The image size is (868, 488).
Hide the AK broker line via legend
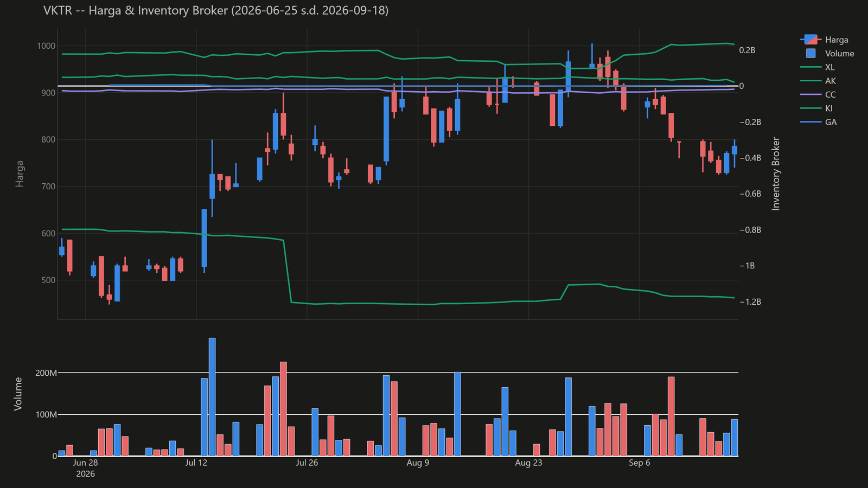click(x=818, y=81)
